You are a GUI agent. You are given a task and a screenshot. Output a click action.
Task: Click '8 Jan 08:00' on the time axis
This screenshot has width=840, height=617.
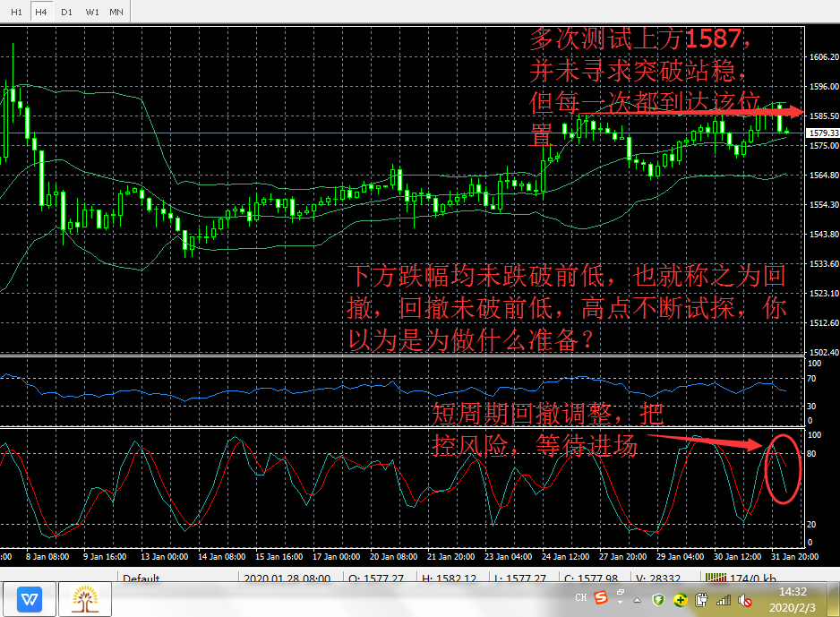(47, 556)
